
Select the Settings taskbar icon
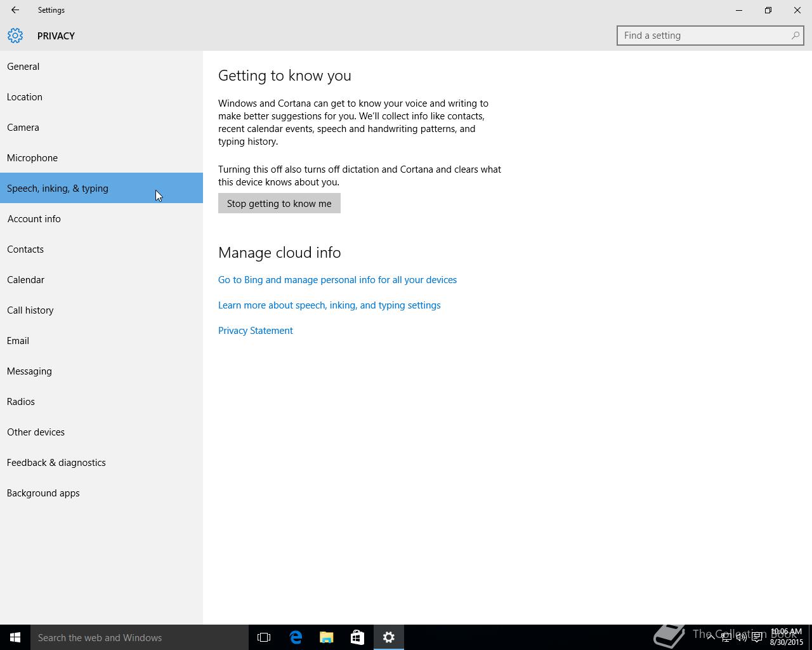[389, 637]
